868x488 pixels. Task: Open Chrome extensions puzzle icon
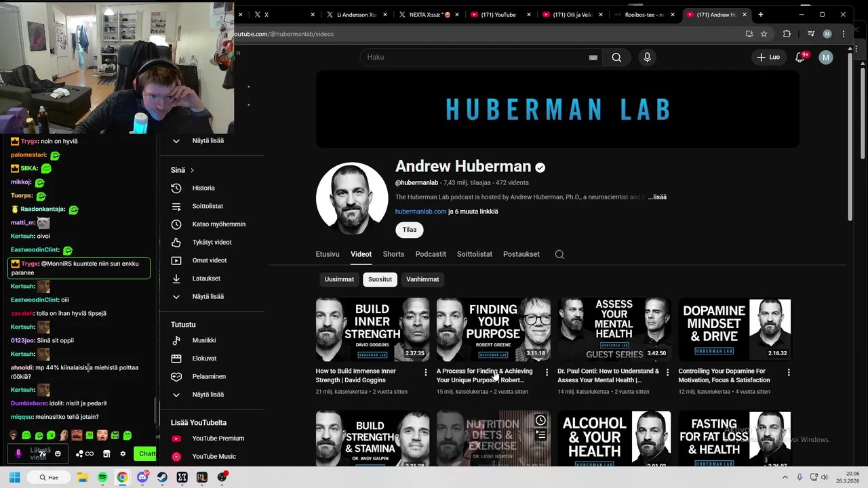[787, 34]
